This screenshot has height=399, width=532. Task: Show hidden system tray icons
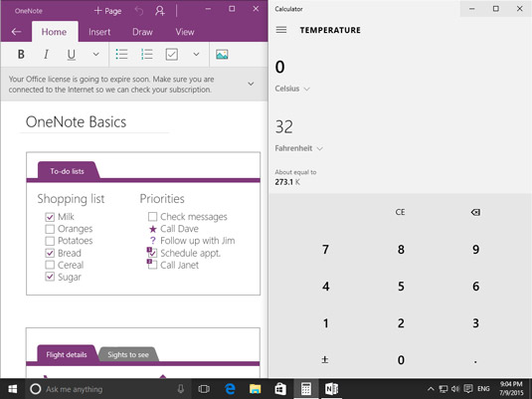[x=431, y=389]
